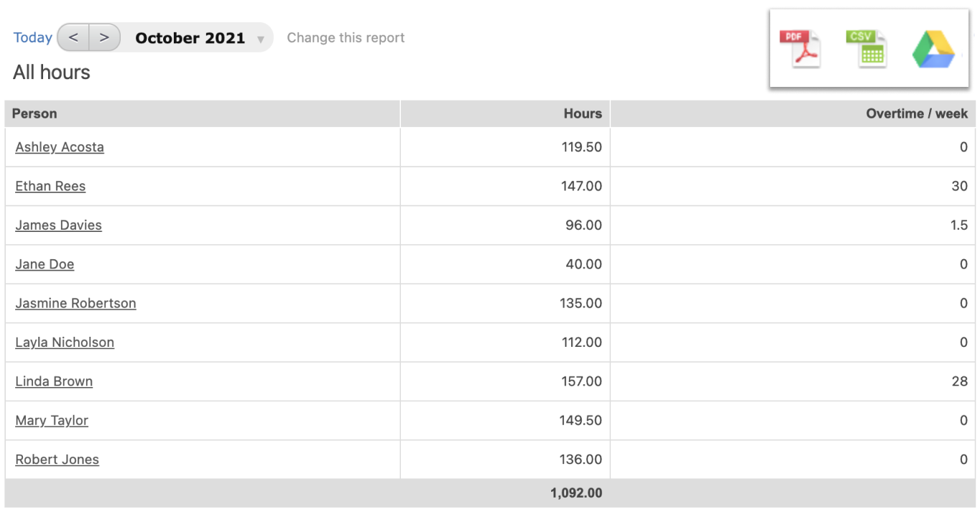This screenshot has width=980, height=512.
Task: Open James Davies's report
Action: click(x=58, y=225)
